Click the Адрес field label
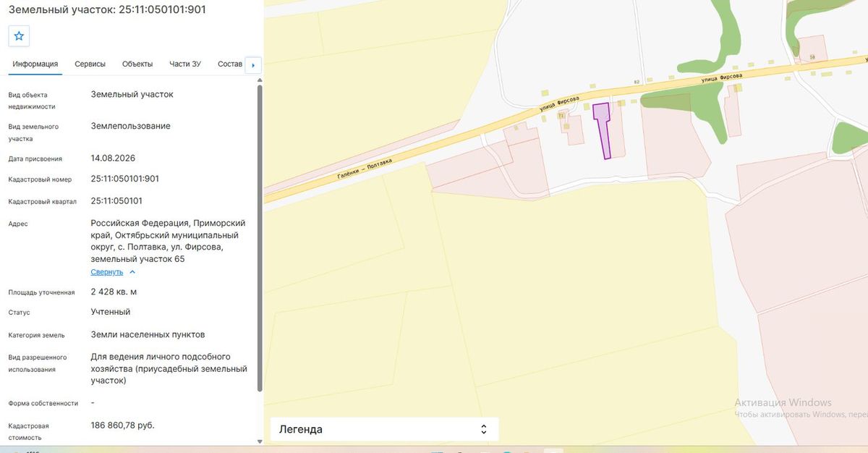Image resolution: width=868 pixels, height=453 pixels. click(18, 224)
